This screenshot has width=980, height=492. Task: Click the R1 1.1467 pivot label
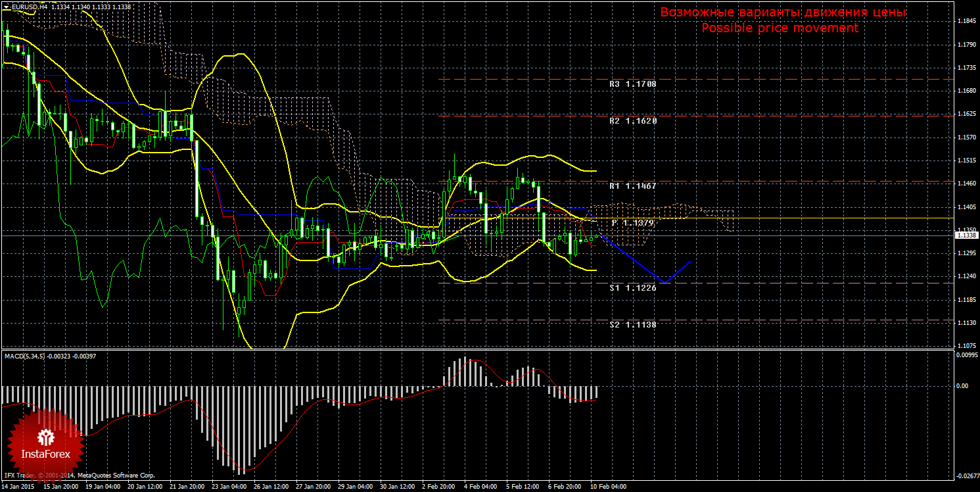coord(632,187)
